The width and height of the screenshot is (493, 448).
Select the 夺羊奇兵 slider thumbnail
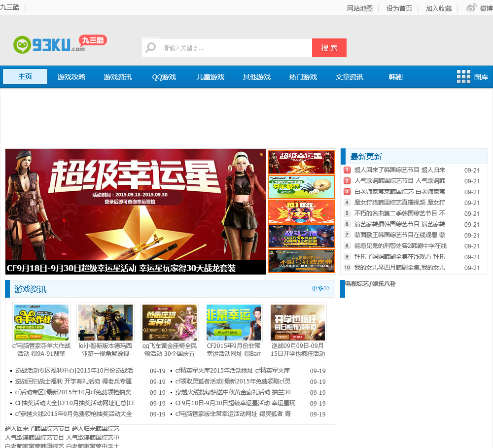coord(301,187)
